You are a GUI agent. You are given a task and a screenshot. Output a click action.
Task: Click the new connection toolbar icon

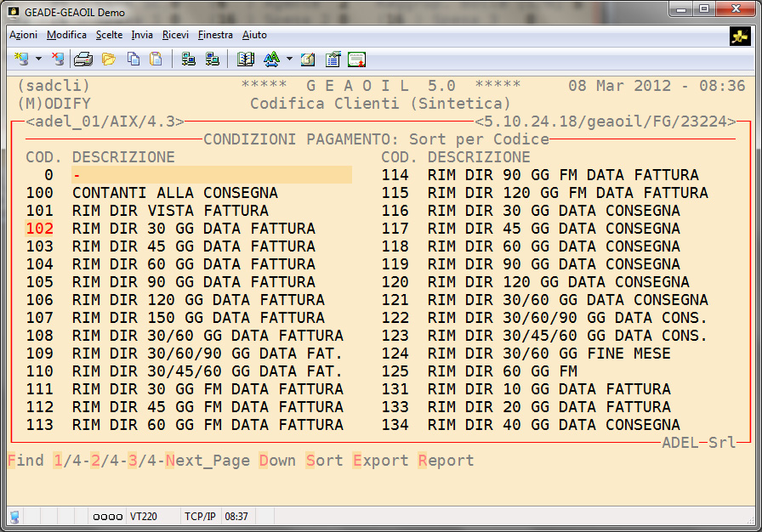coord(21,59)
